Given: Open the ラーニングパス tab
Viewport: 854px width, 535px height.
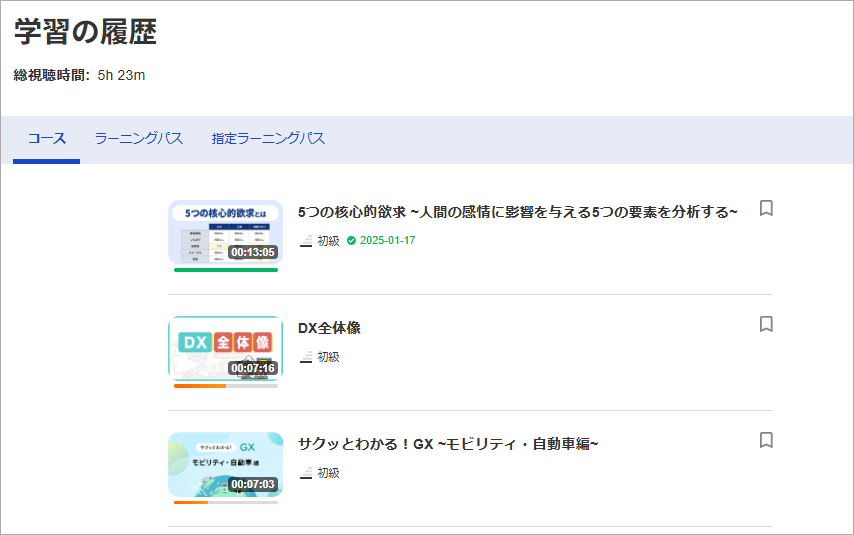Looking at the screenshot, I should pos(139,139).
